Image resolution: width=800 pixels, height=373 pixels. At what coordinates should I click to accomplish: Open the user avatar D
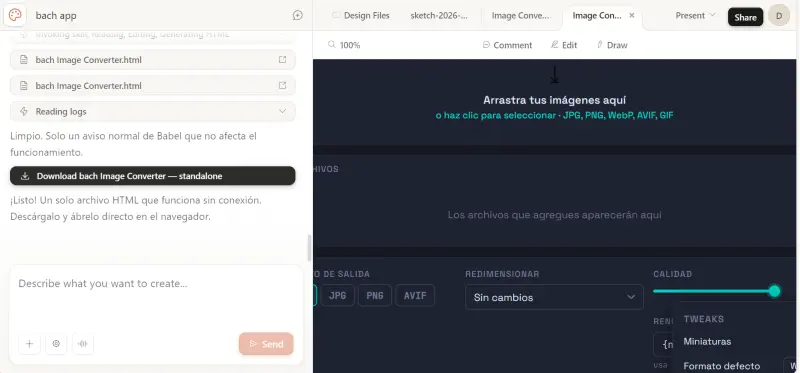point(779,16)
